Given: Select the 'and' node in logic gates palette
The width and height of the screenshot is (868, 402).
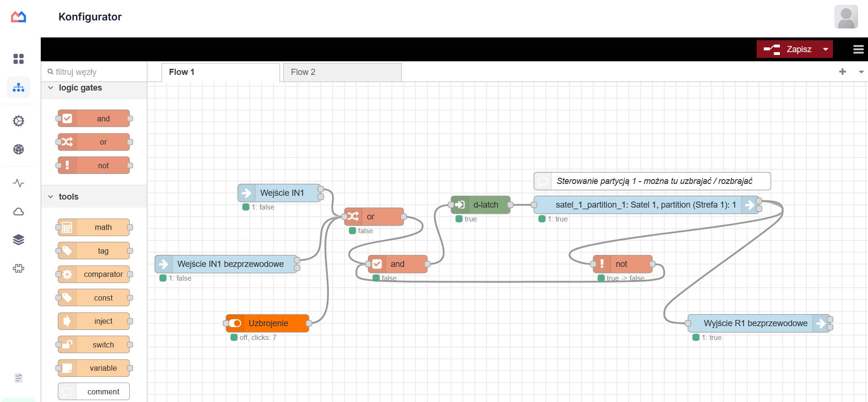Looking at the screenshot, I should point(94,119).
